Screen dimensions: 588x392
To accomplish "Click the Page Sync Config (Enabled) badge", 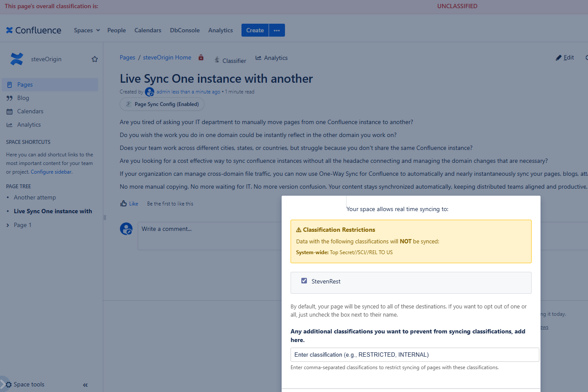I will coord(162,104).
